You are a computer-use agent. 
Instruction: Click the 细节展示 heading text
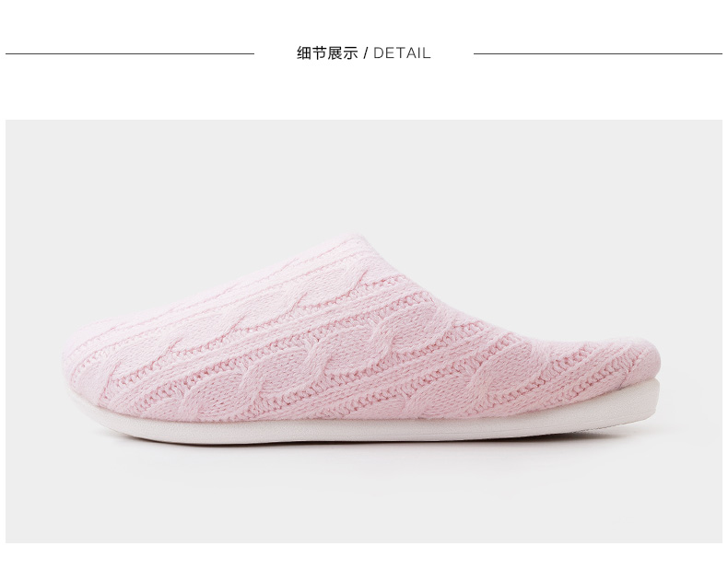327,53
